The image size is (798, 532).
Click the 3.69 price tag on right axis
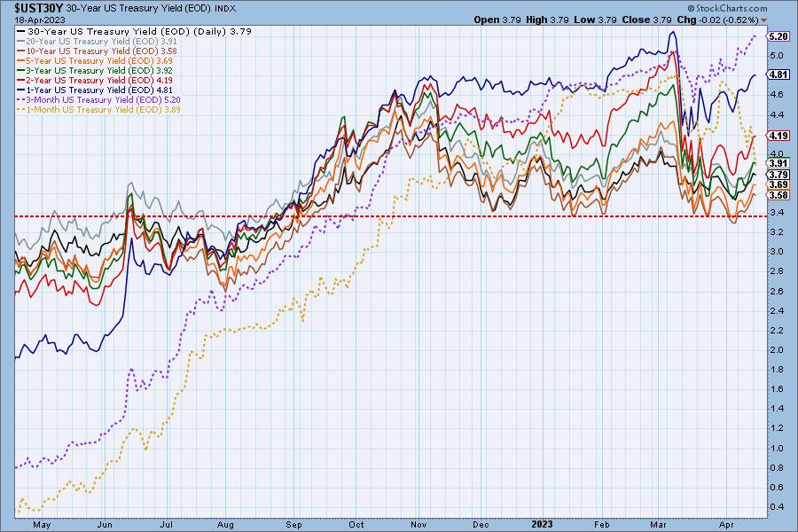pyautogui.click(x=778, y=184)
